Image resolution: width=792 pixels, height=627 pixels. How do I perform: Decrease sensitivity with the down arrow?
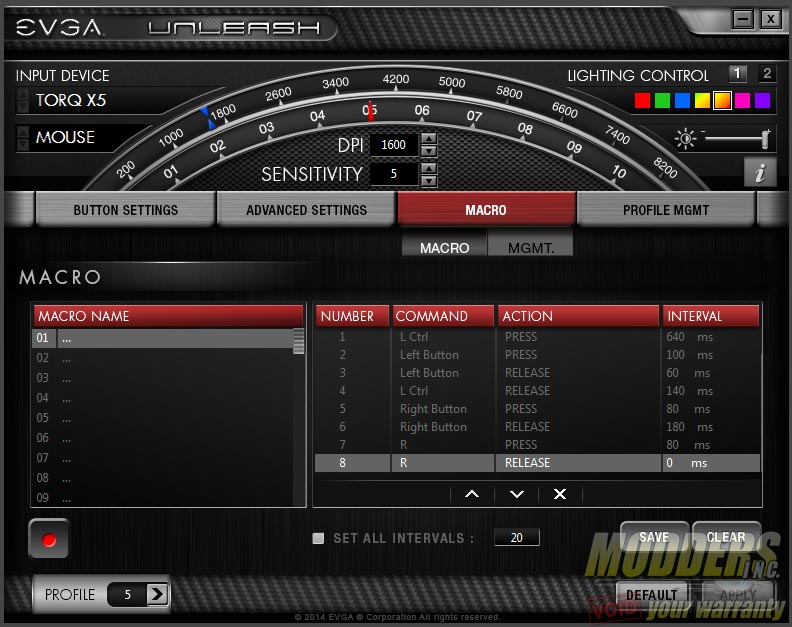429,180
